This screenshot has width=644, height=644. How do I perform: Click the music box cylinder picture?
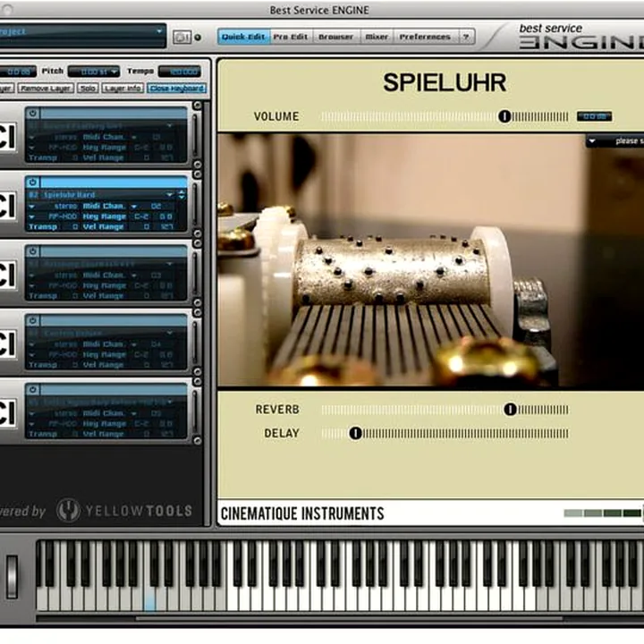(431, 260)
